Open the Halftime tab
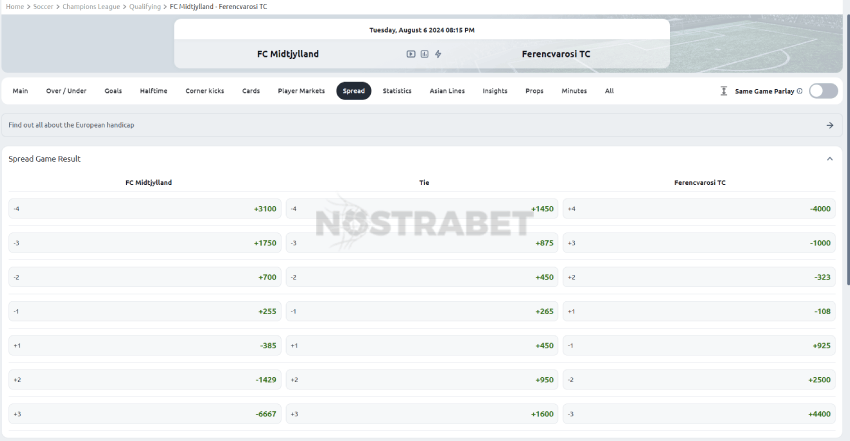The width and height of the screenshot is (850, 441). [x=153, y=91]
